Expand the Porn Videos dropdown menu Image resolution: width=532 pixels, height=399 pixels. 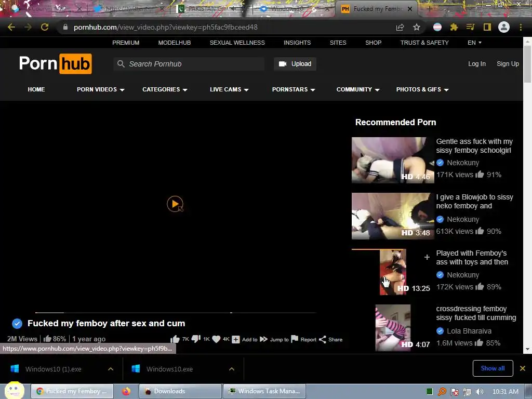coord(100,89)
